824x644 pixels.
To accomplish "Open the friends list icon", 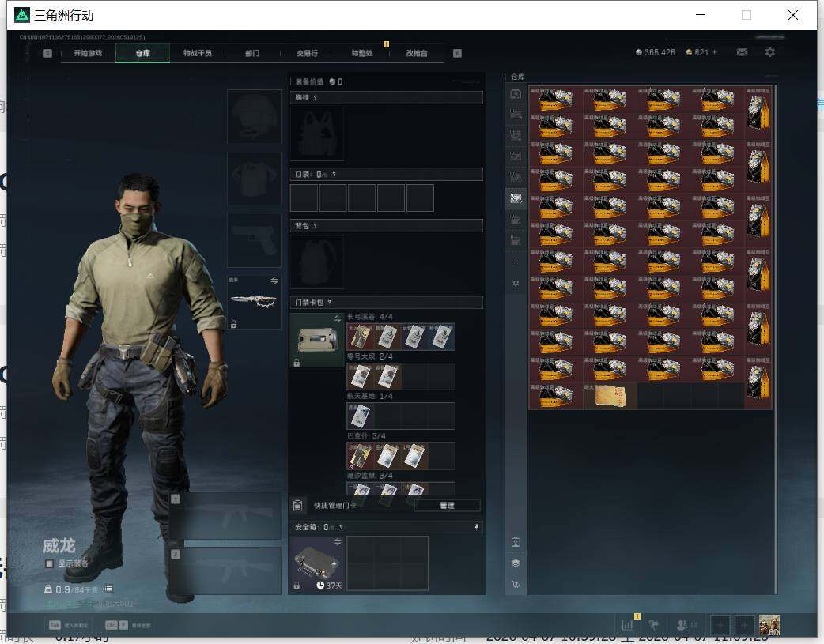I will [x=682, y=625].
